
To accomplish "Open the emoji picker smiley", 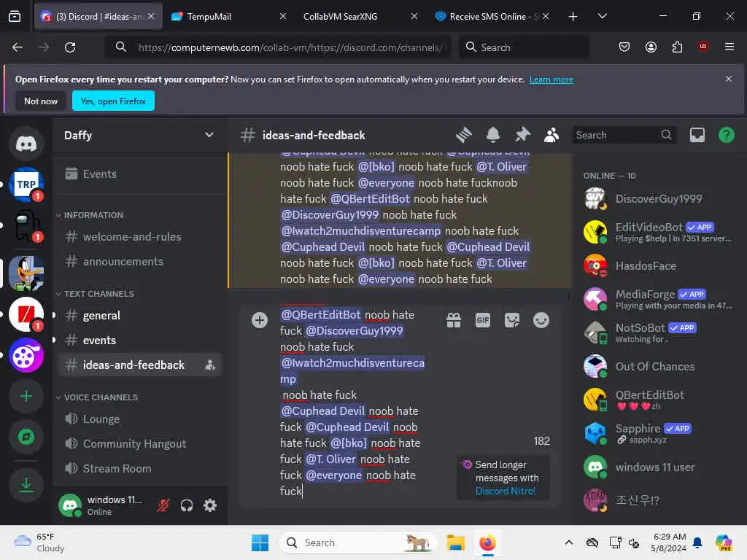I will (541, 321).
